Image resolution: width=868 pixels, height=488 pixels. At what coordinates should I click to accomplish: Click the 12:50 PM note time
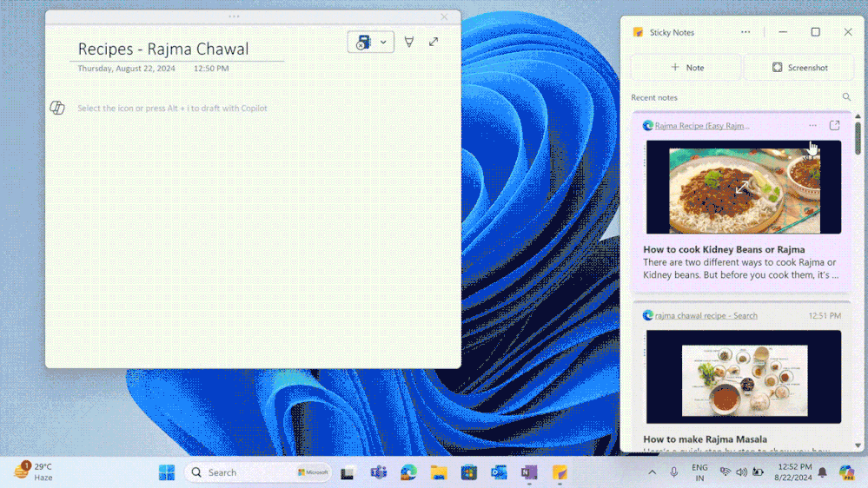[211, 69]
